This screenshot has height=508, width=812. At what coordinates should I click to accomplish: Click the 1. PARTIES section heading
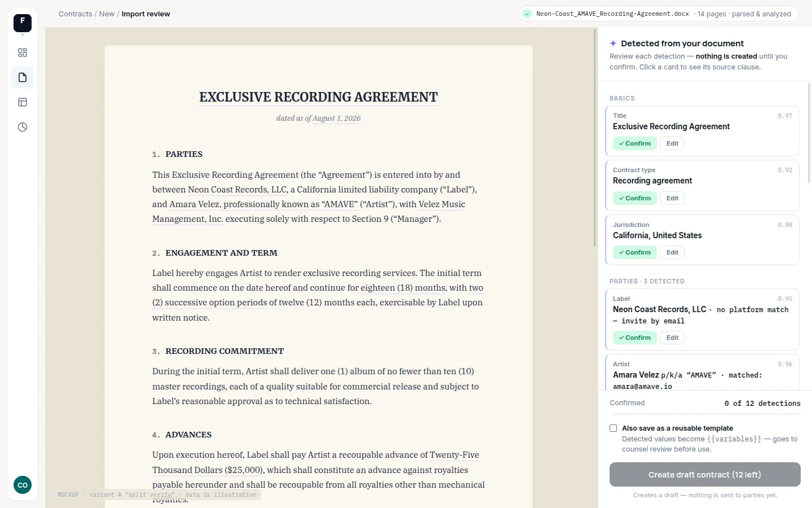(x=177, y=154)
